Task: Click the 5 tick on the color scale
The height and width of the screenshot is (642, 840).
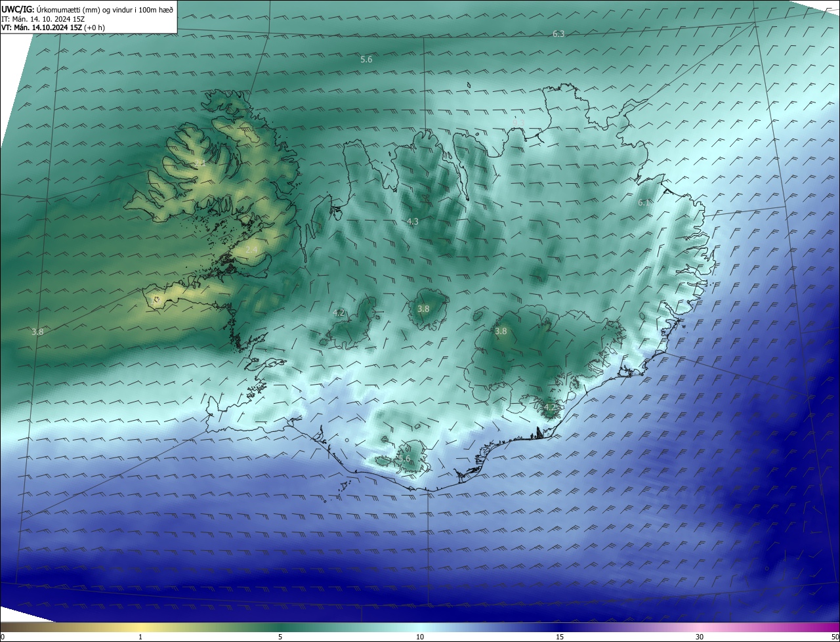Action: (x=280, y=637)
